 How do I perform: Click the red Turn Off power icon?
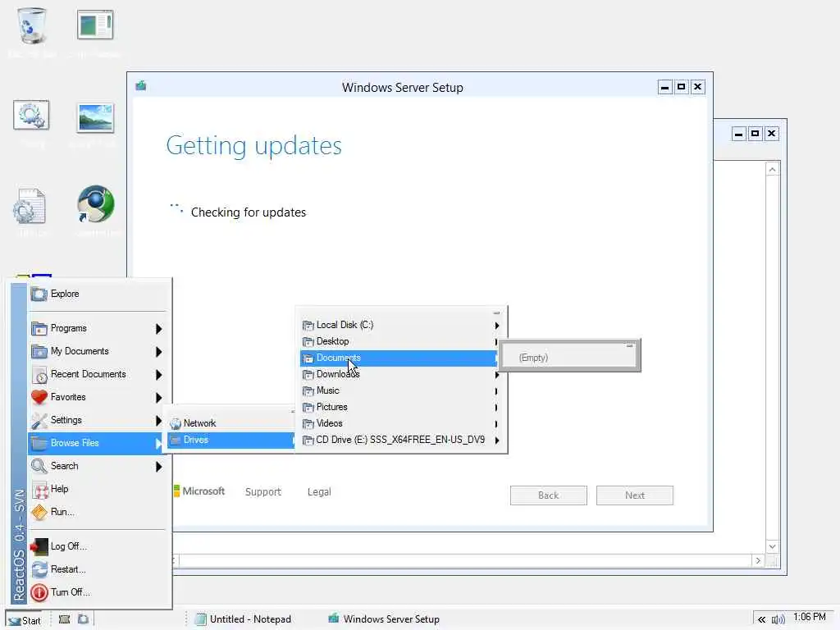click(x=39, y=592)
